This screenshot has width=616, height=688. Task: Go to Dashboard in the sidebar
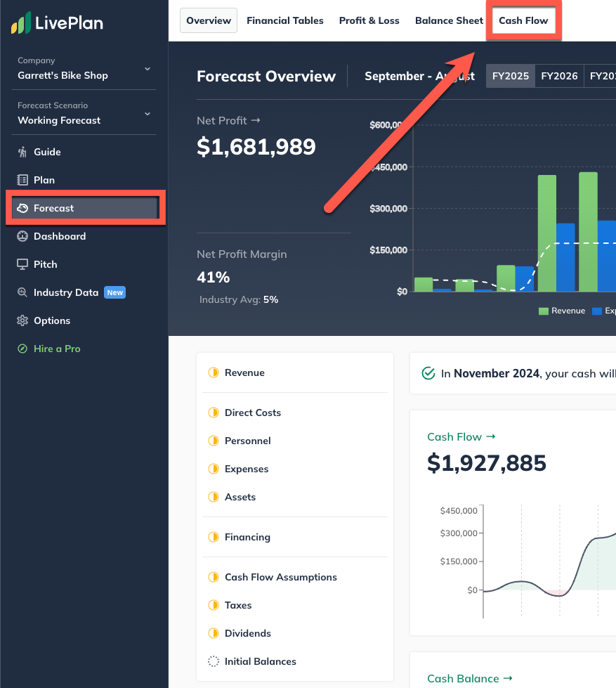[84, 236]
